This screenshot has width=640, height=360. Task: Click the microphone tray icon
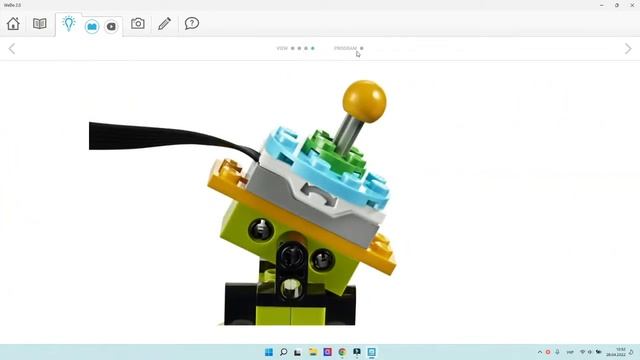557,352
